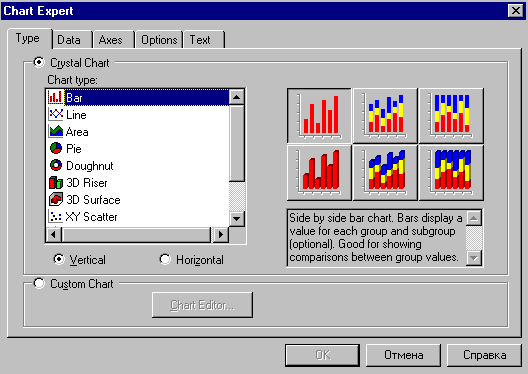Image resolution: width=528 pixels, height=374 pixels.
Task: Select the Crystal Chart radio button
Action: point(39,62)
